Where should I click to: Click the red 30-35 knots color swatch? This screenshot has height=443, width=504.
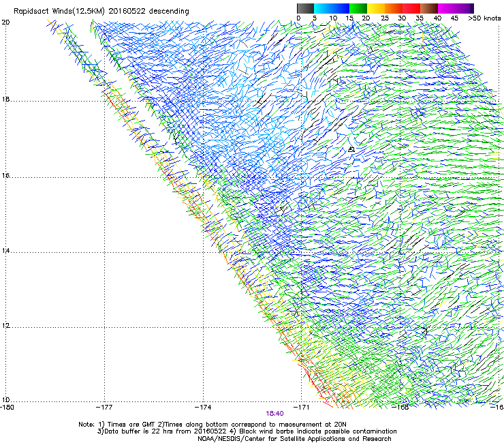click(x=411, y=8)
